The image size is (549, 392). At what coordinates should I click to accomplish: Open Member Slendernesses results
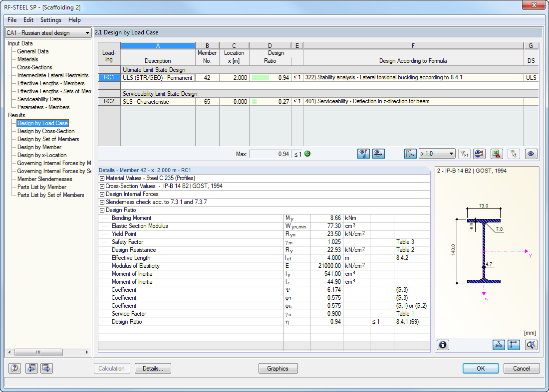tap(44, 179)
